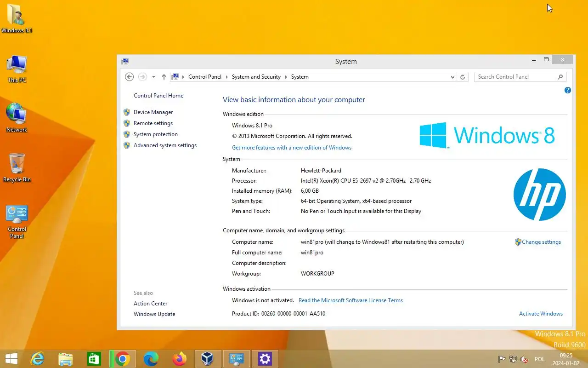
Task: Click the Windows 8 logo image
Action: [487, 135]
